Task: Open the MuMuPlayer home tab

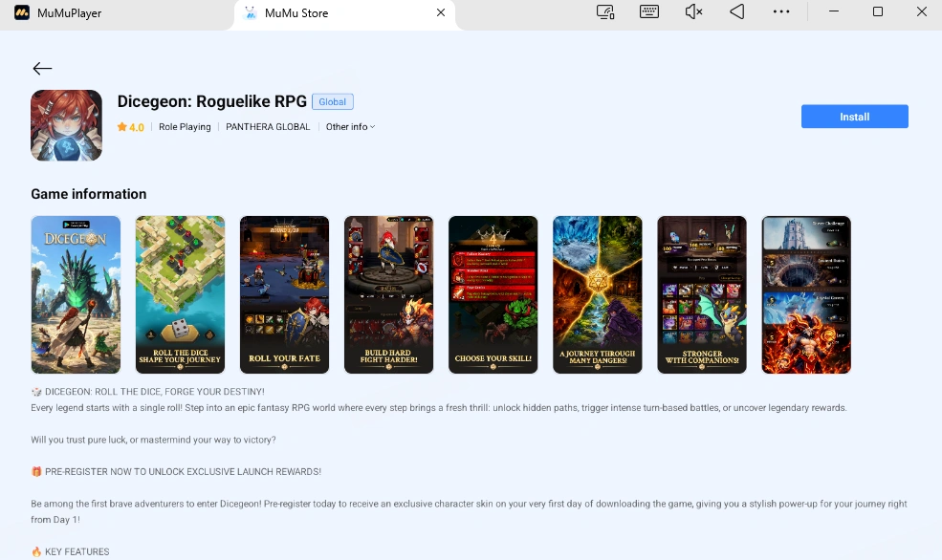Action: pyautogui.click(x=69, y=12)
